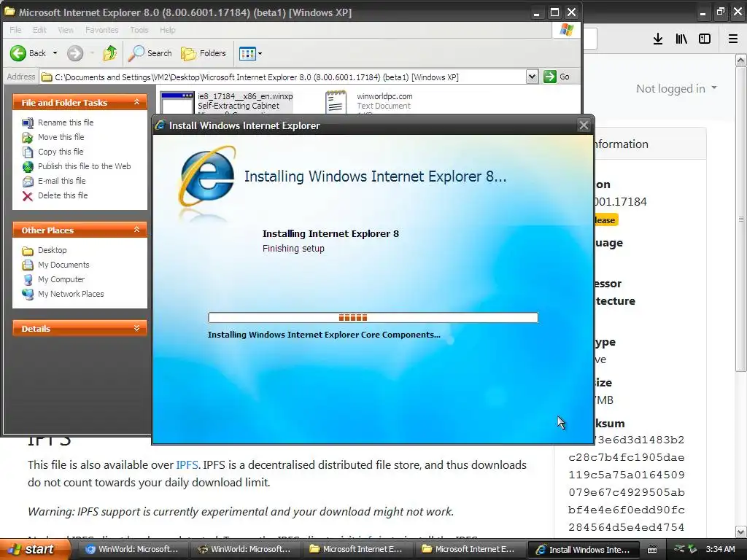Click the installer progress bar

373,318
